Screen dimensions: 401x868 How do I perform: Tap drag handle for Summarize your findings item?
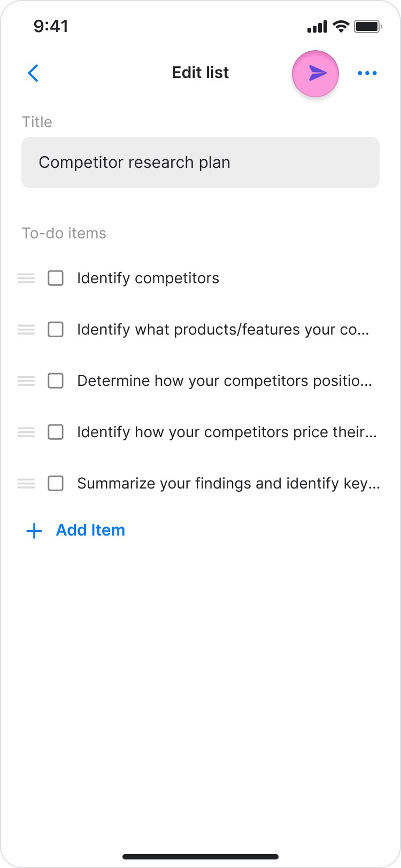coord(26,484)
